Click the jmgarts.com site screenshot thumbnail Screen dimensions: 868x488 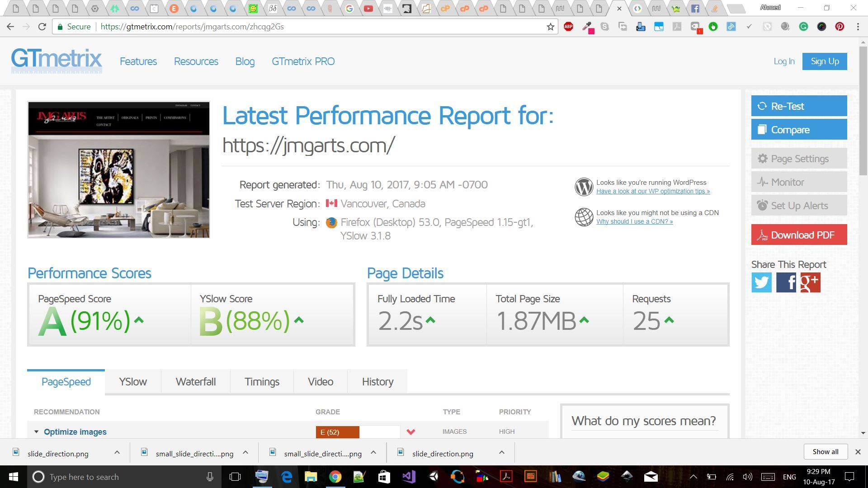tap(118, 169)
